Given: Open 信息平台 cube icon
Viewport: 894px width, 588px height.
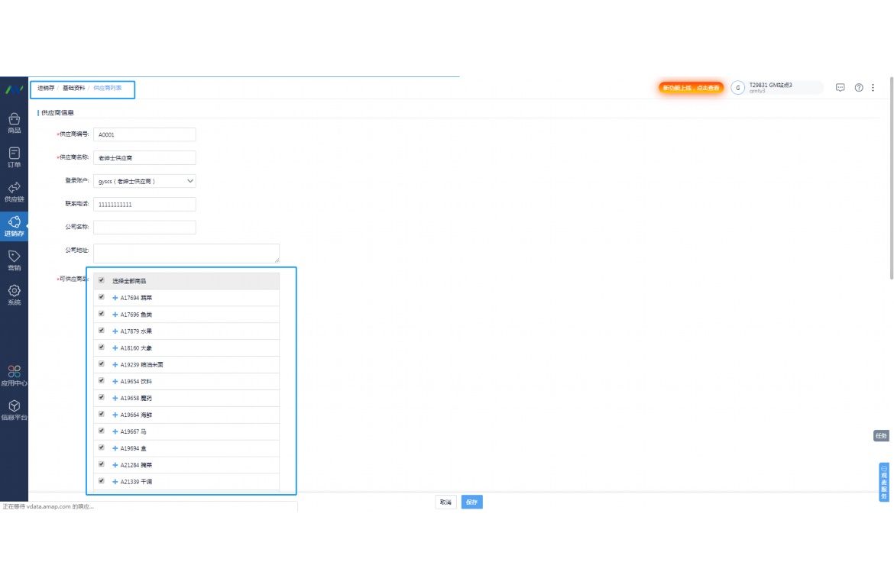Looking at the screenshot, I should 14,409.
